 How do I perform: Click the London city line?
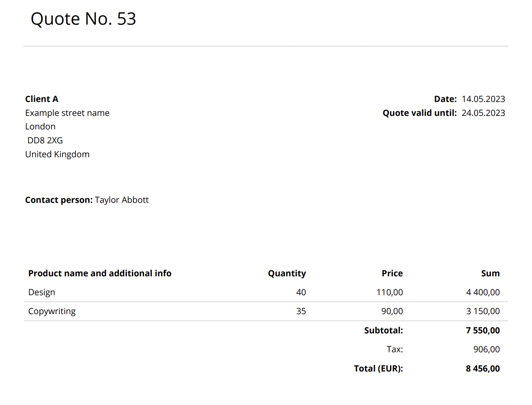tap(40, 127)
